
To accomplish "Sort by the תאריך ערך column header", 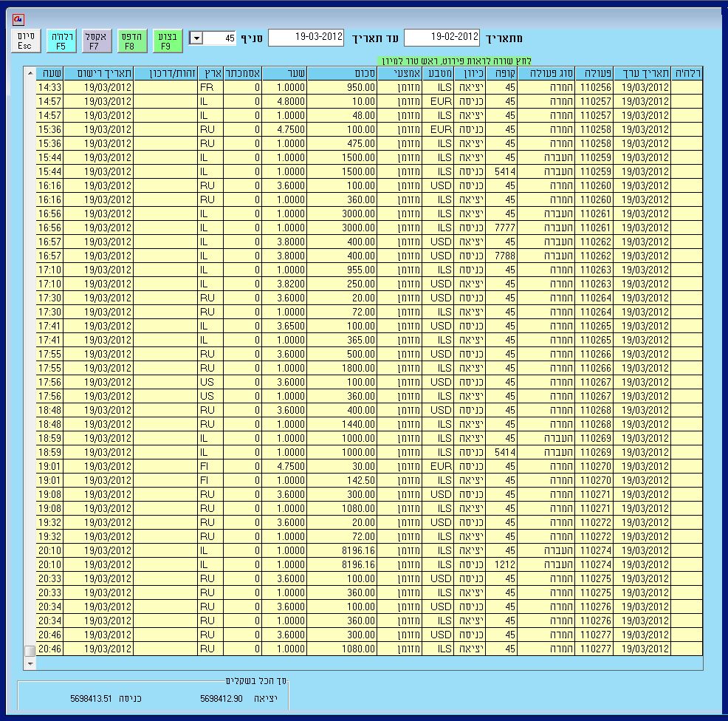I will 642,73.
